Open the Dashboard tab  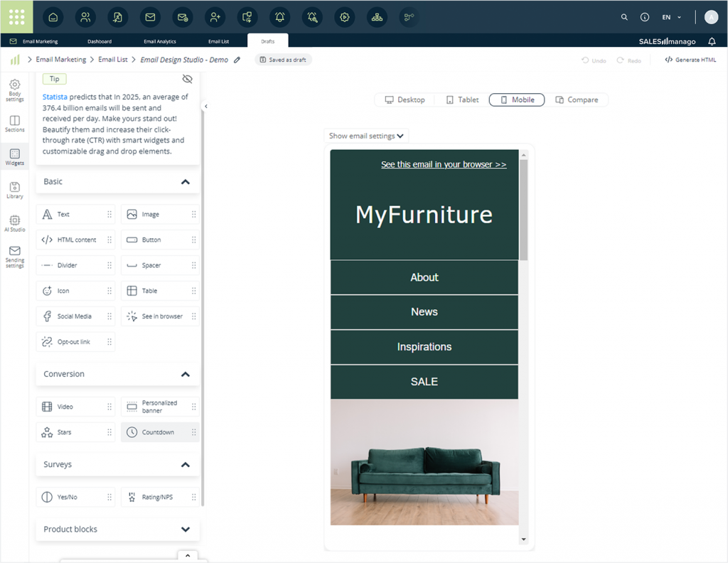tap(100, 42)
